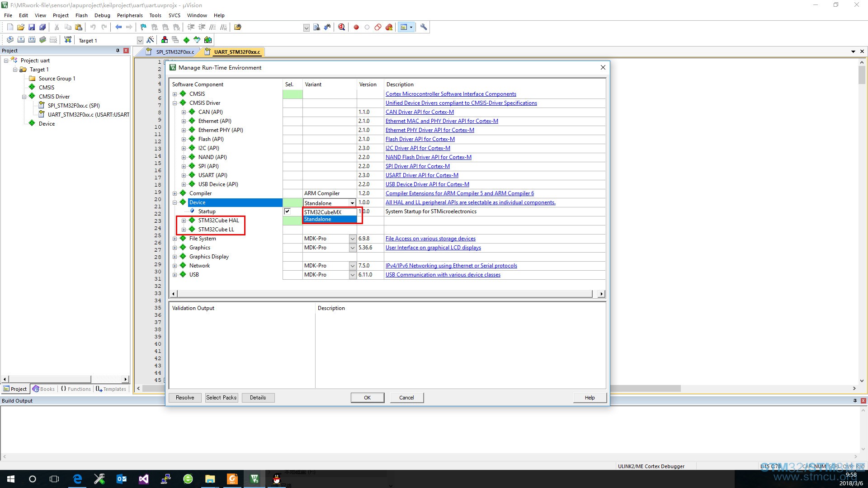The width and height of the screenshot is (868, 488).
Task: Switch to the Functions panel tab
Action: click(76, 389)
